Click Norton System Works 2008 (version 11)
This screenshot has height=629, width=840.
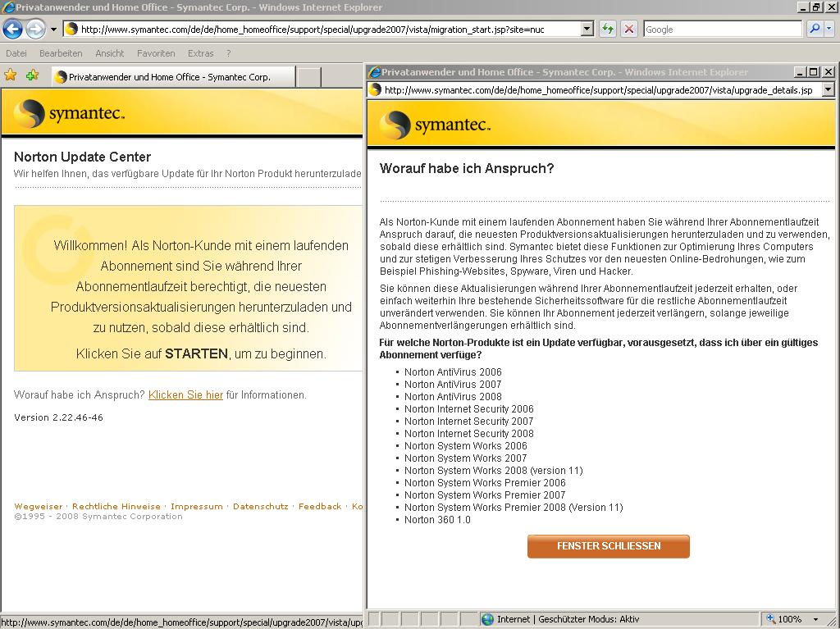coord(493,471)
